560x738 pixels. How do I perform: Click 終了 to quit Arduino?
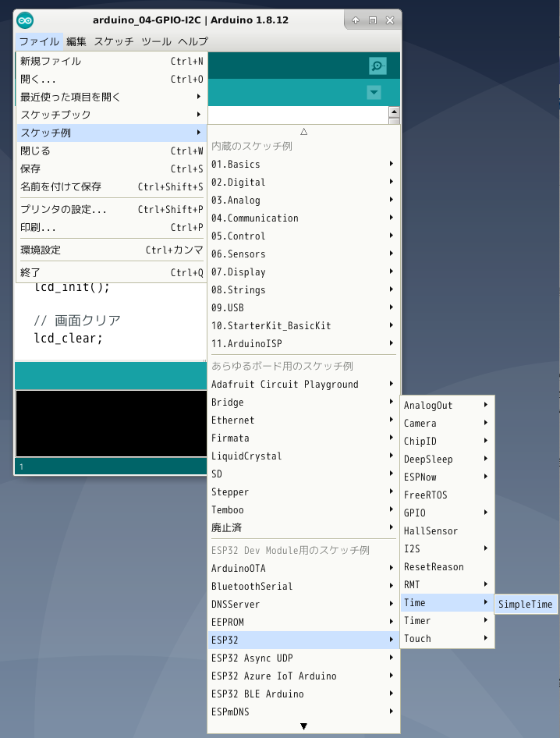tap(110, 273)
